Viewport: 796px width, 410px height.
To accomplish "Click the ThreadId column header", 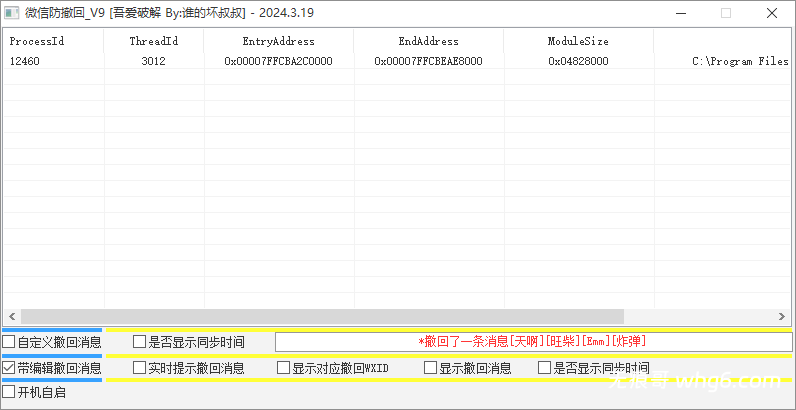I will pyautogui.click(x=154, y=42).
